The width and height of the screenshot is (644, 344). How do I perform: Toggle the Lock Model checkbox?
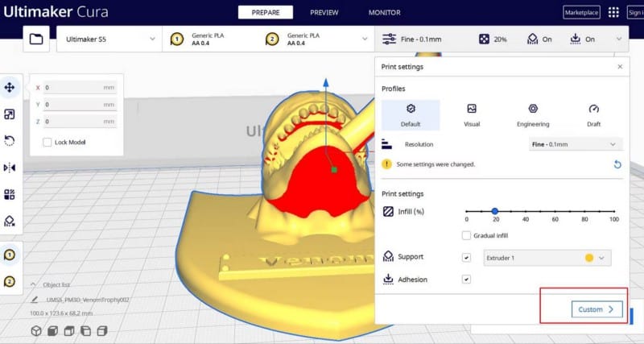[47, 143]
